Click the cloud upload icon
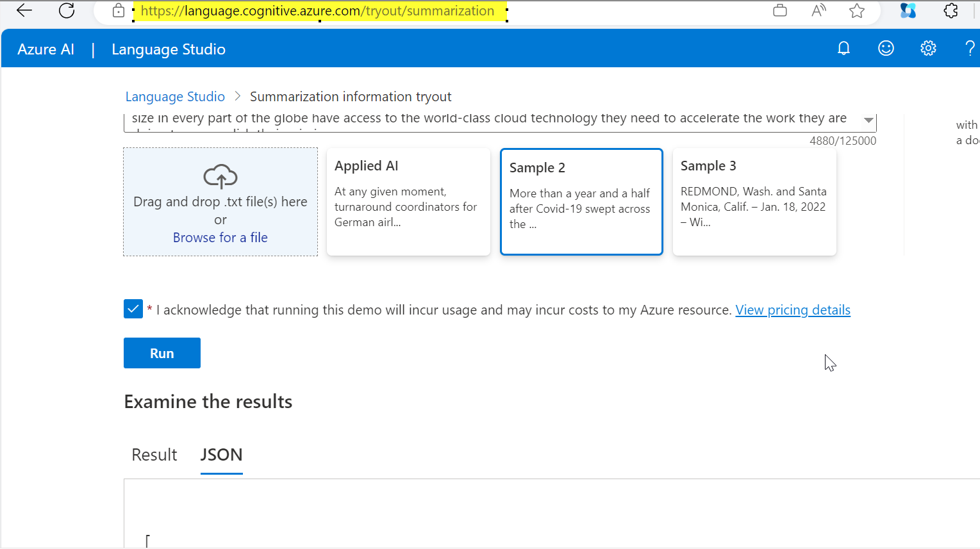This screenshot has width=980, height=549. [x=220, y=176]
